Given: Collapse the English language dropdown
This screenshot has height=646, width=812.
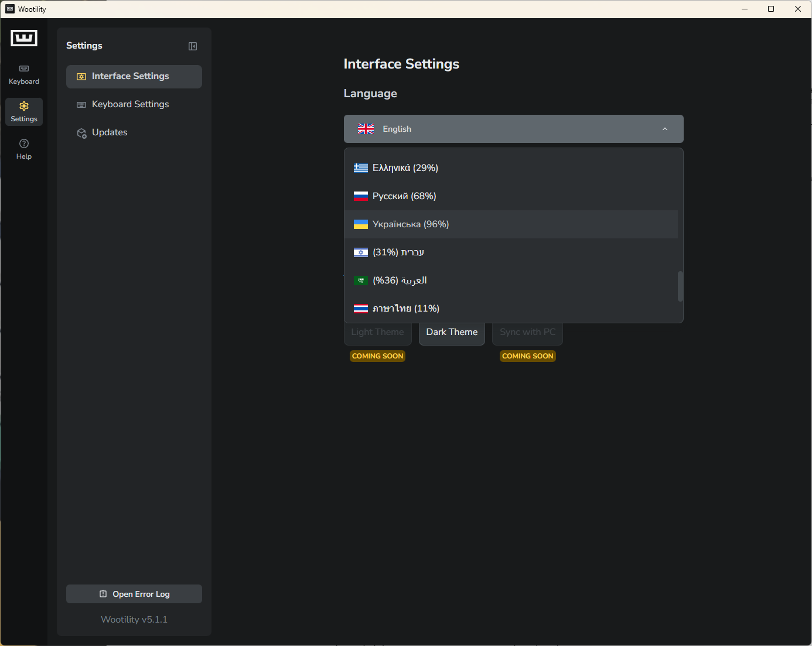Looking at the screenshot, I should pyautogui.click(x=664, y=129).
